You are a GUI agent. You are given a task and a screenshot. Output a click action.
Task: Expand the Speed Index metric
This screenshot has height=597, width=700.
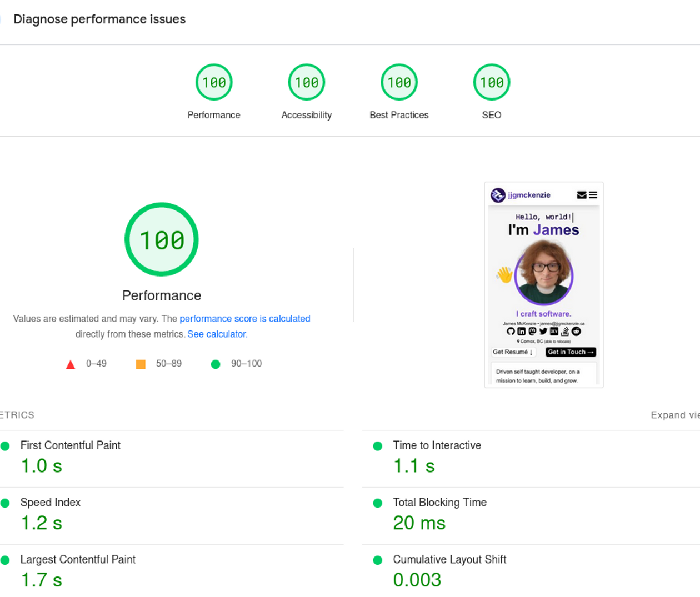tap(51, 503)
